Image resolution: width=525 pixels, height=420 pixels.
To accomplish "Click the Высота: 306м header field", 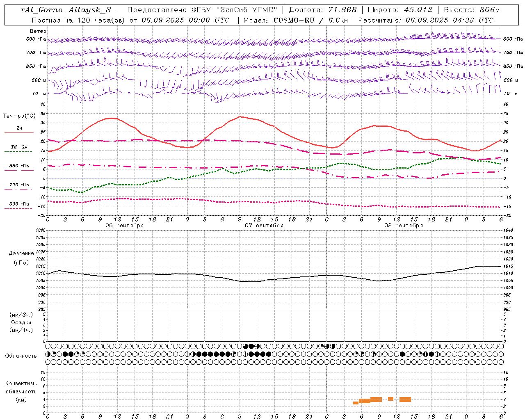I will pyautogui.click(x=472, y=10).
